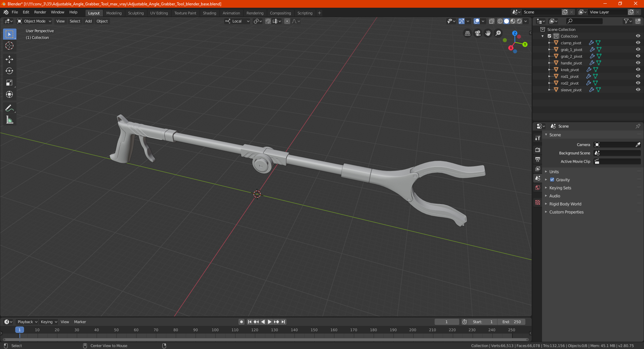Image resolution: width=644 pixels, height=349 pixels.
Task: Hide handle_pivot in viewport
Action: 638,63
